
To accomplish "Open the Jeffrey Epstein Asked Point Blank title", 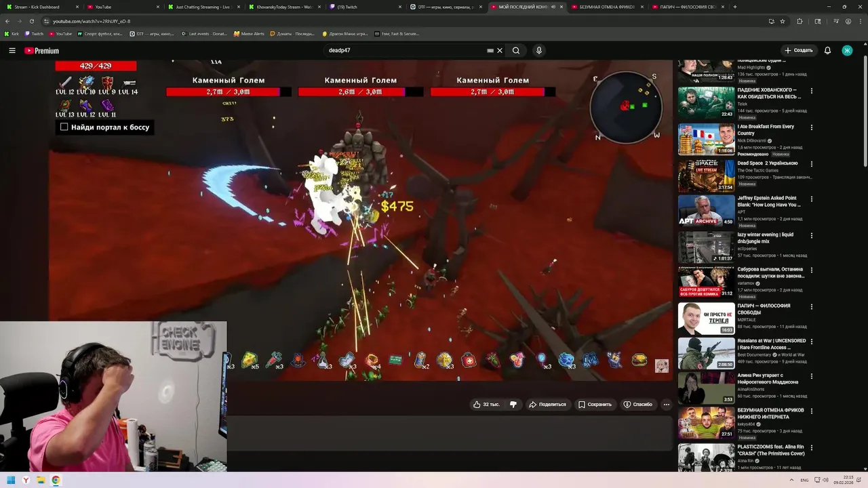I will pyautogui.click(x=769, y=201).
